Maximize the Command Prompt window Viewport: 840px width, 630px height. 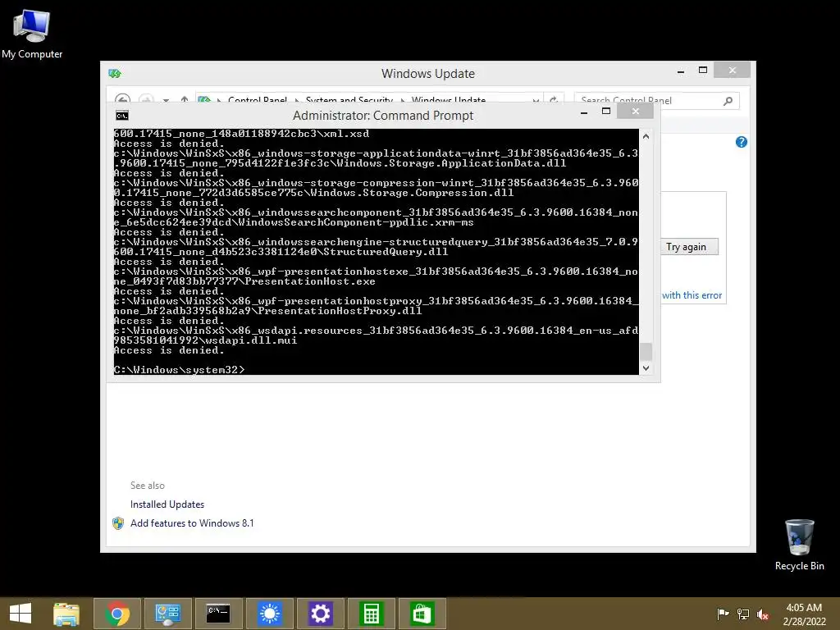[x=606, y=112]
